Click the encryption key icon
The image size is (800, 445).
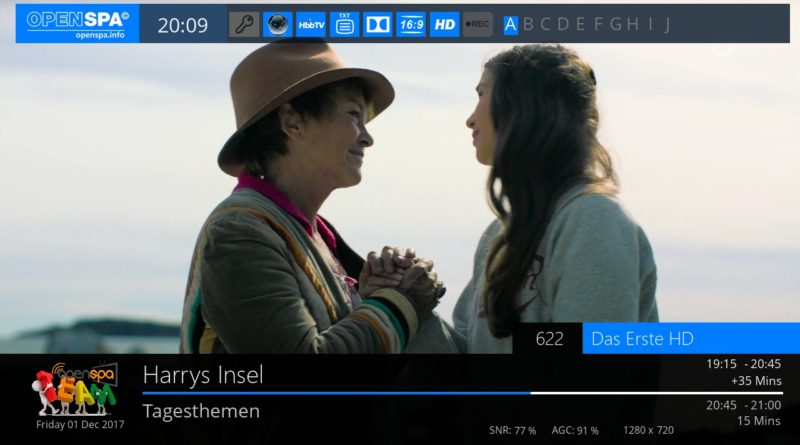[244, 24]
